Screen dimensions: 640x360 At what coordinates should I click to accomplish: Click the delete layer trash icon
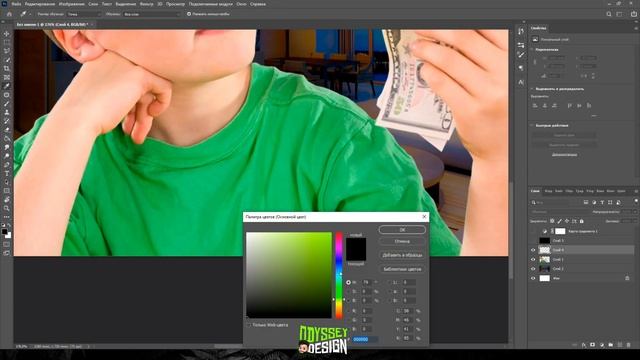628,345
